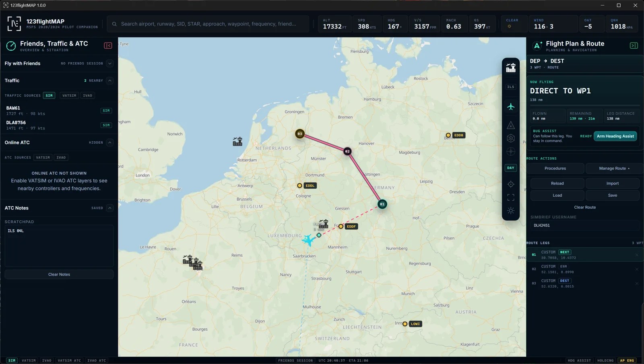Collapse the Traffic section
Screen dimensions: 644x364
pyautogui.click(x=109, y=80)
